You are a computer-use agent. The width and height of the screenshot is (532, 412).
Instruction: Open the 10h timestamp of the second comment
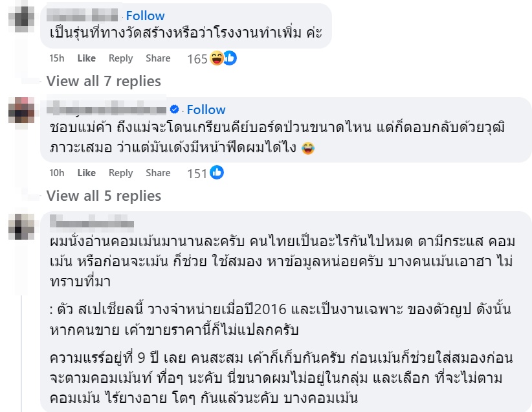pos(55,173)
